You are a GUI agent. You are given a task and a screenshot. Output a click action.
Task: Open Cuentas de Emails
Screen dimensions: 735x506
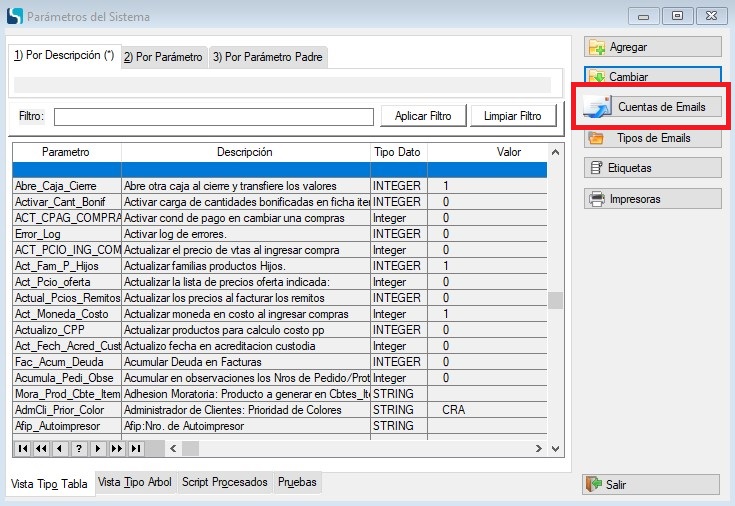(652, 107)
